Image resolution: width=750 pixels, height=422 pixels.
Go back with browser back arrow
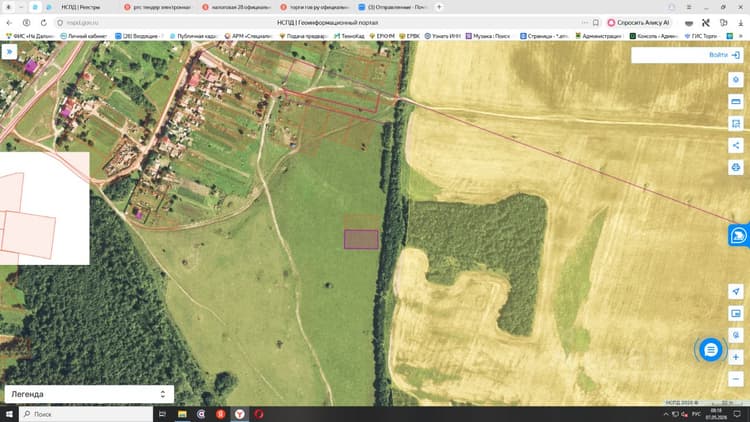9,22
